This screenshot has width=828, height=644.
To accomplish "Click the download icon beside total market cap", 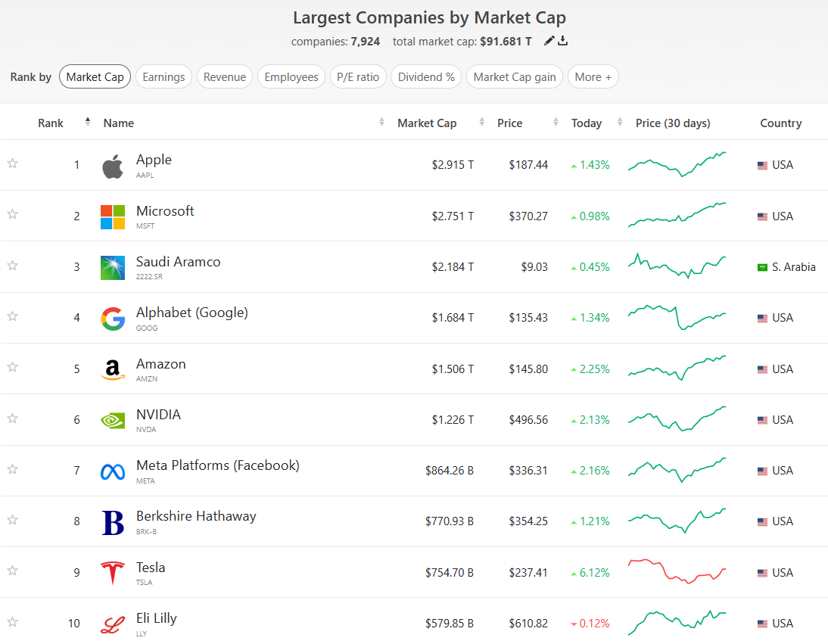I will 562,41.
